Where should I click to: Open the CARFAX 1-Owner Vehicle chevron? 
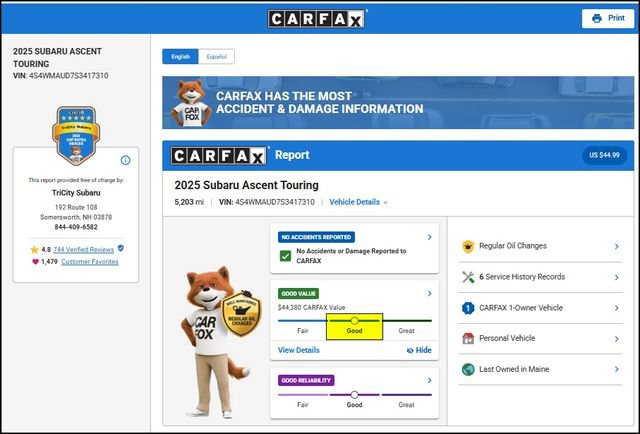(x=617, y=308)
